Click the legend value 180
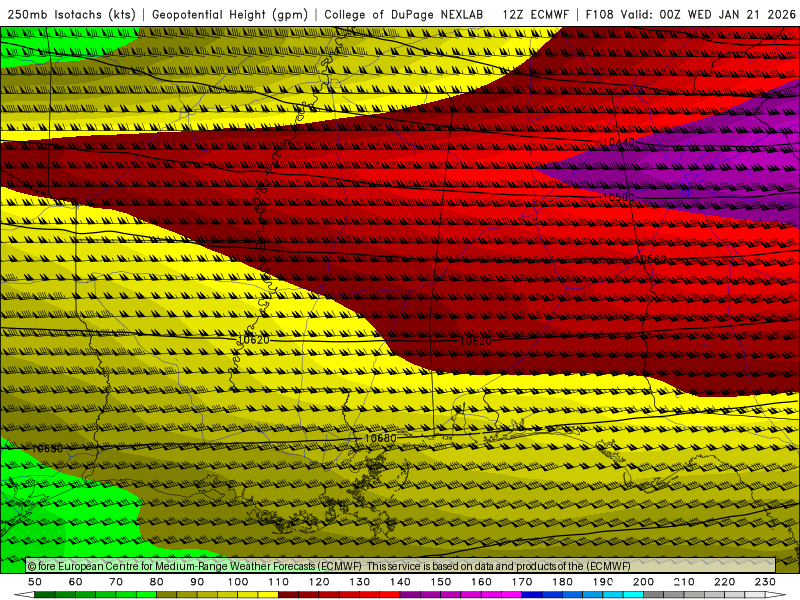Viewport: 800px width, 600px height. click(562, 582)
